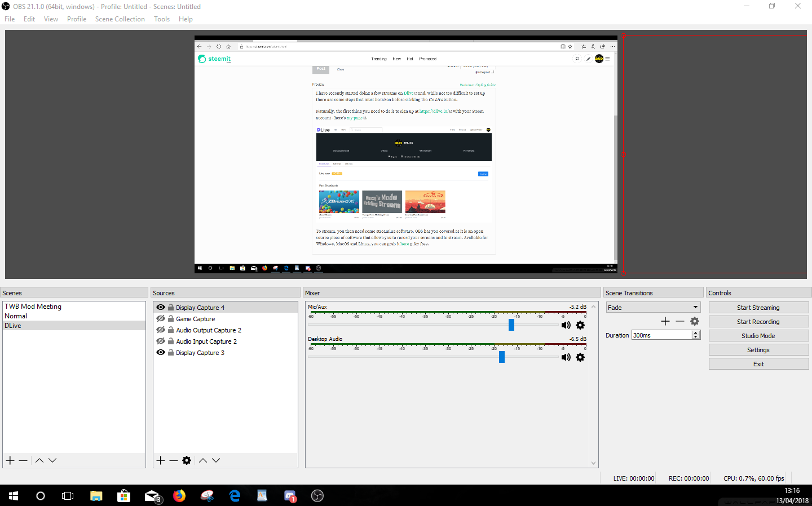Open Windows Start menu
The height and width of the screenshot is (506, 812).
point(14,496)
